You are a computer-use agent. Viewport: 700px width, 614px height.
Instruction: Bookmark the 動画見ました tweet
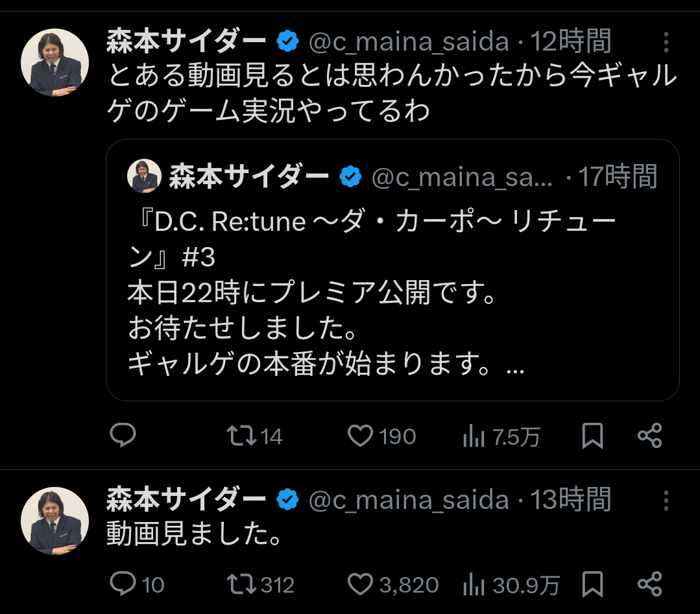pyautogui.click(x=592, y=584)
